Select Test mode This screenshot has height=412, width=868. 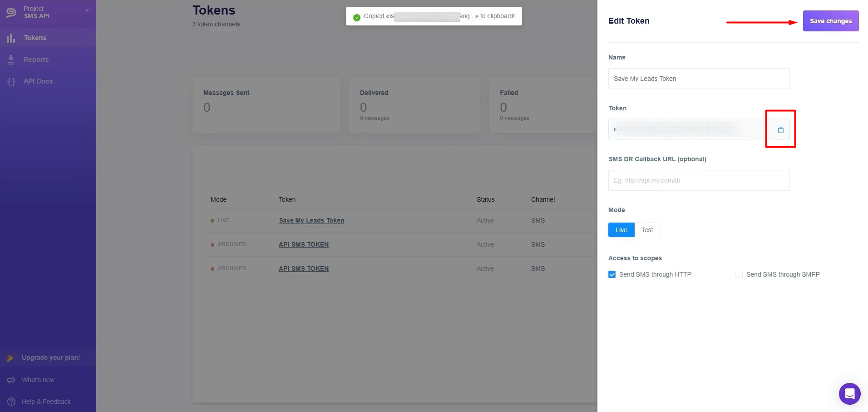click(x=647, y=230)
